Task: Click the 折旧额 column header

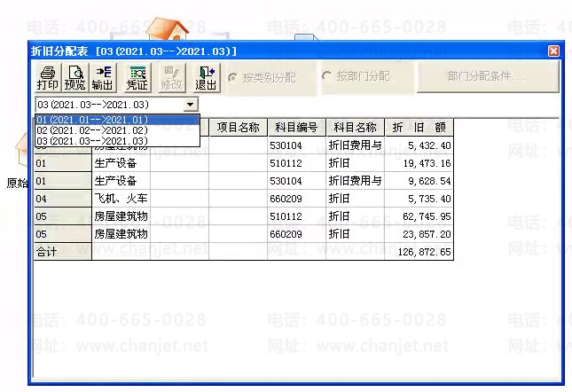Action: [x=419, y=127]
